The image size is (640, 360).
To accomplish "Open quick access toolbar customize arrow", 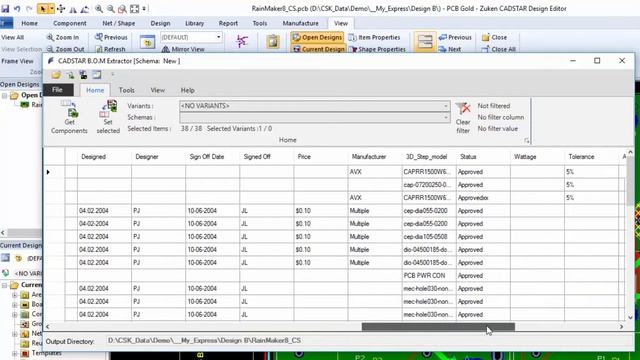I will point(144,9).
